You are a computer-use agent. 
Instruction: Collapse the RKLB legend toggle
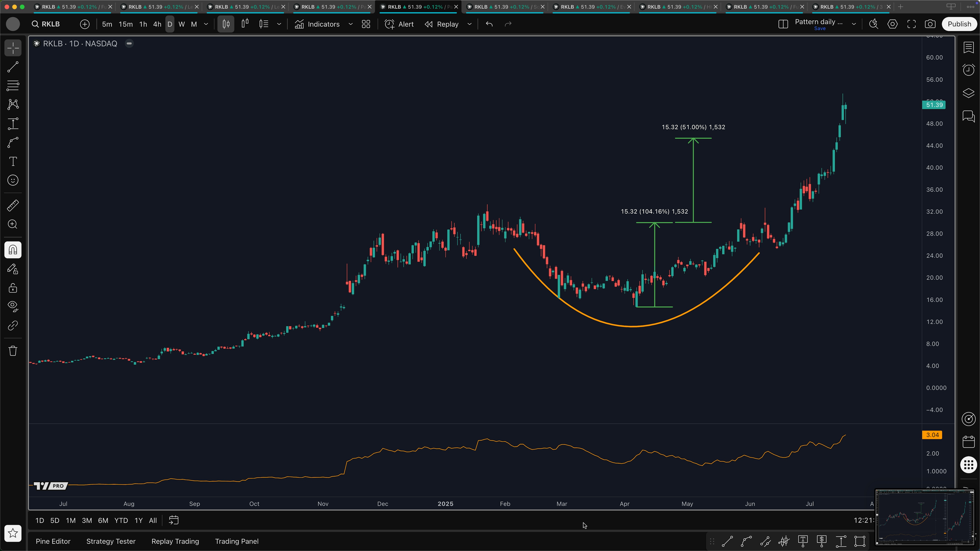click(x=129, y=43)
